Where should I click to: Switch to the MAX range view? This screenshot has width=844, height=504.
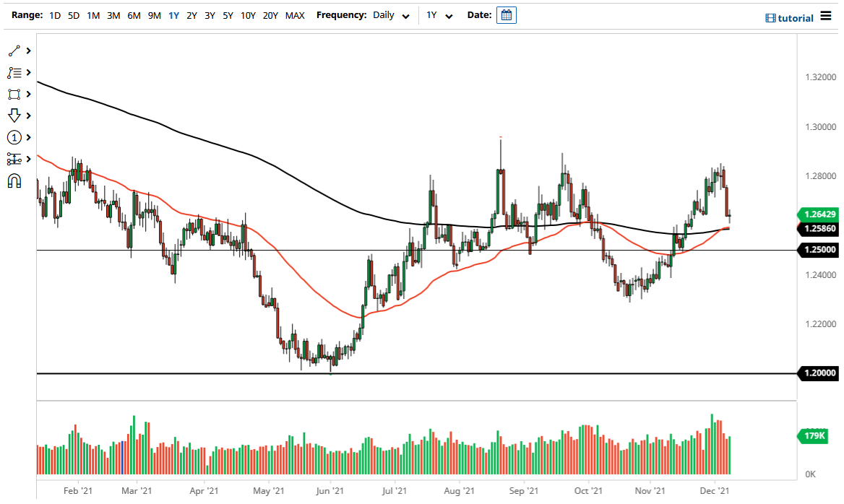coord(295,15)
